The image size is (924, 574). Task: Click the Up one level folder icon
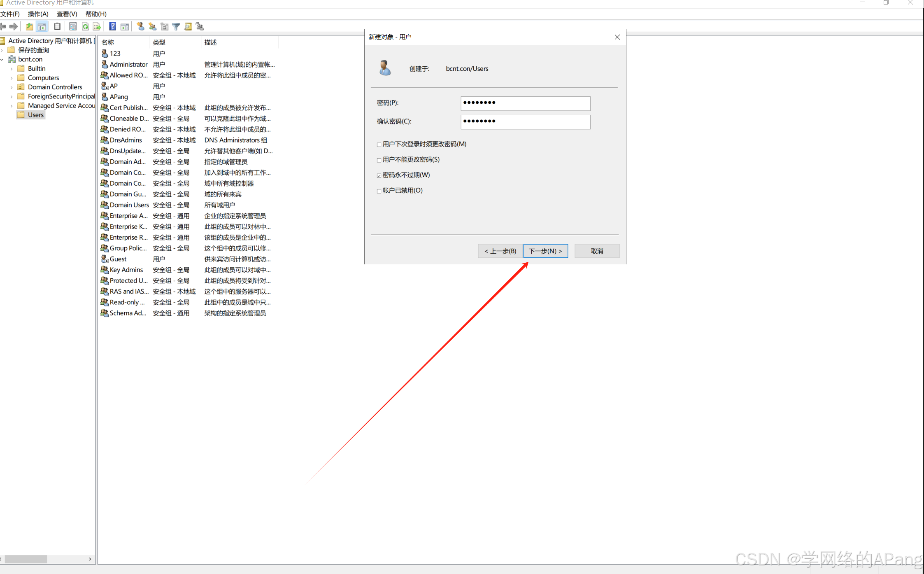29,27
